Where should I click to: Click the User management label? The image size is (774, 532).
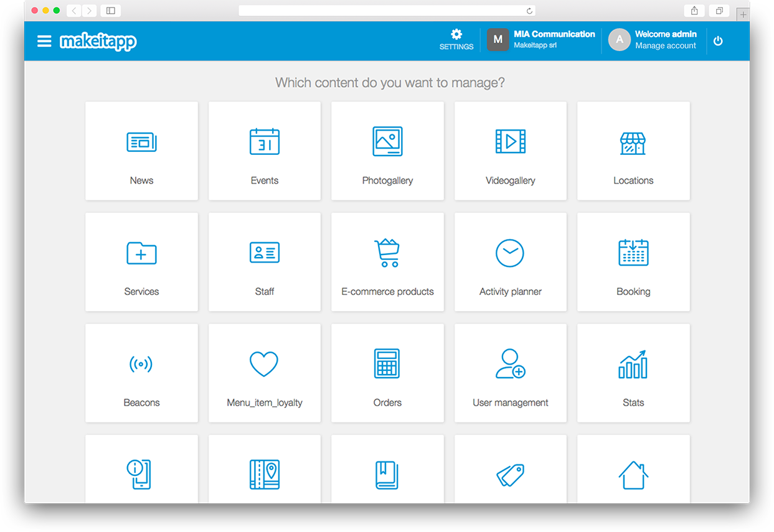[x=511, y=403]
